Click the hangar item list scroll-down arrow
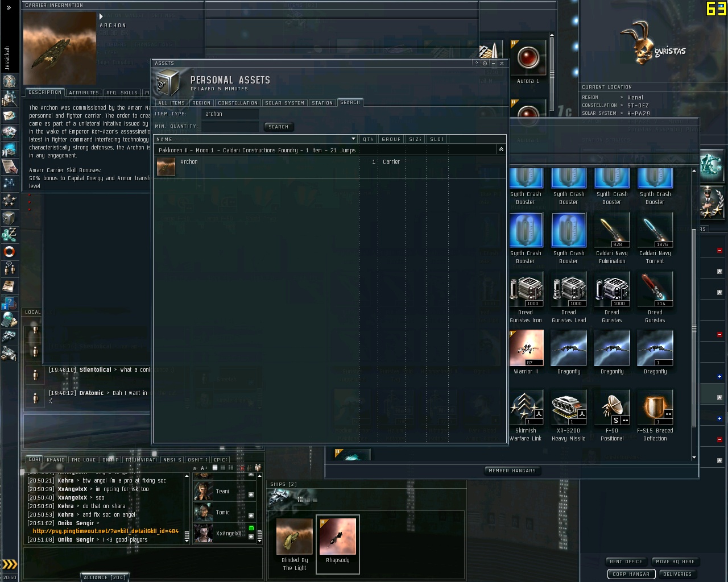This screenshot has height=582, width=728. [694, 458]
